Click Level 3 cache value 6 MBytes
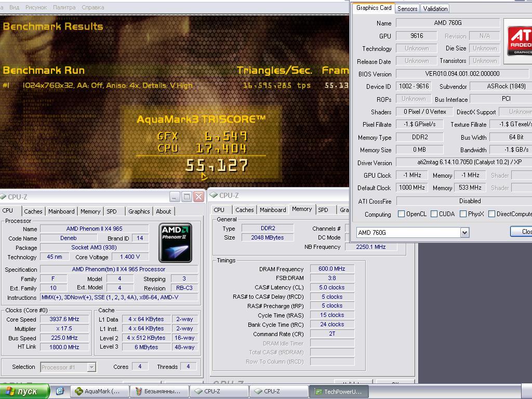This screenshot has width=532, height=399. point(146,348)
